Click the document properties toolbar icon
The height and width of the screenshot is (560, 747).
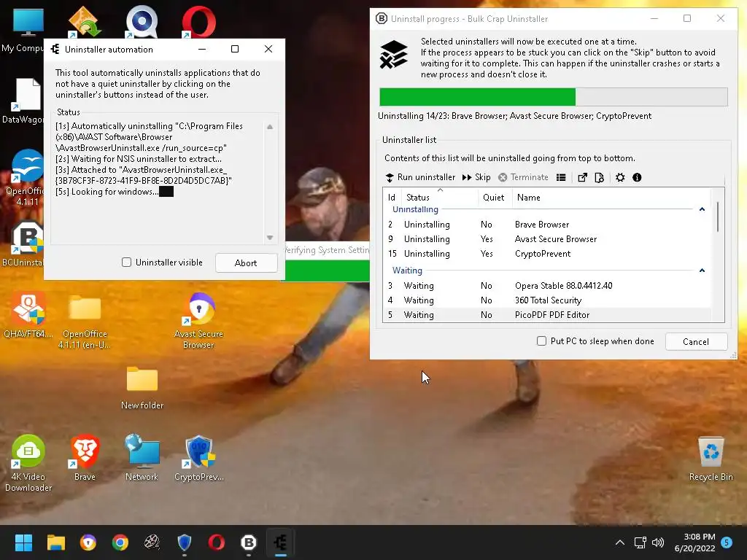[x=600, y=178]
